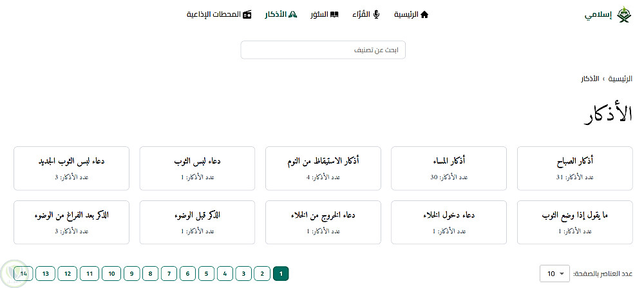Click the home icon beside الرئيسية
Image resolution: width=644 pixels, height=288 pixels.
pyautogui.click(x=424, y=14)
